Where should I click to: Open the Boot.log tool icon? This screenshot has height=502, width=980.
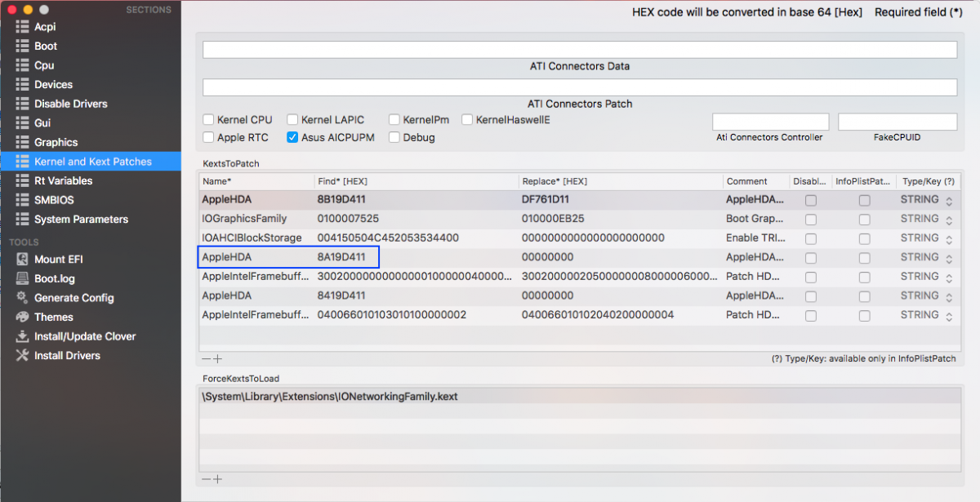click(22, 278)
